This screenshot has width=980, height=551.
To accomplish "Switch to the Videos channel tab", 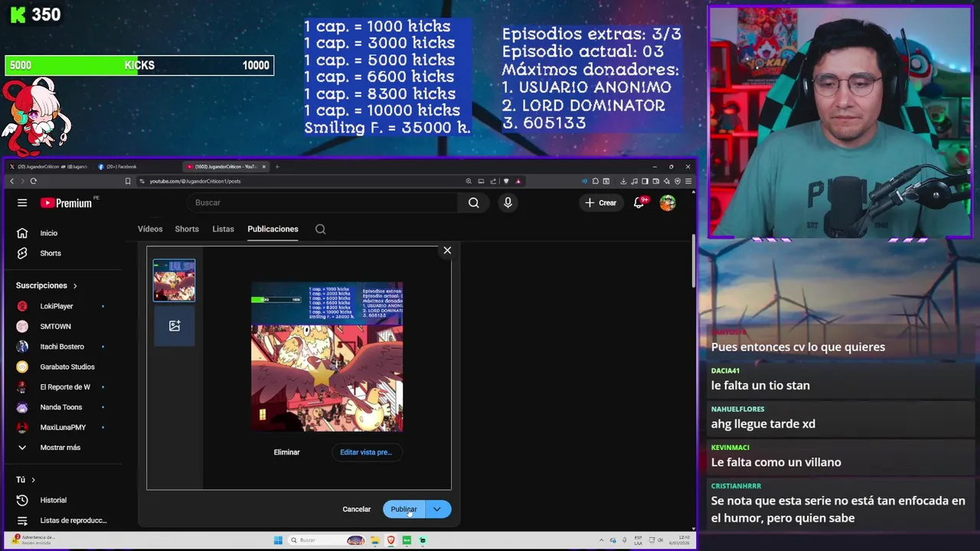I will 150,229.
